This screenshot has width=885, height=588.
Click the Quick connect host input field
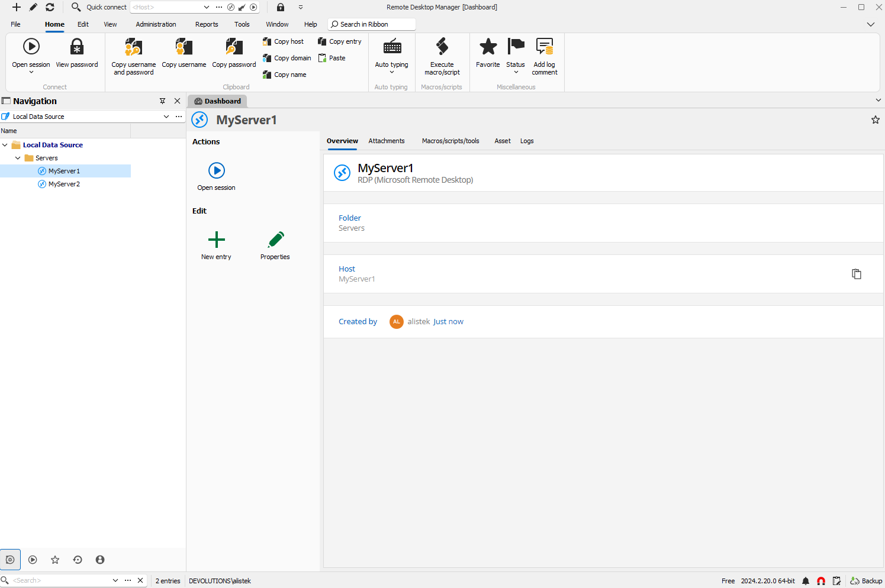tap(166, 7)
